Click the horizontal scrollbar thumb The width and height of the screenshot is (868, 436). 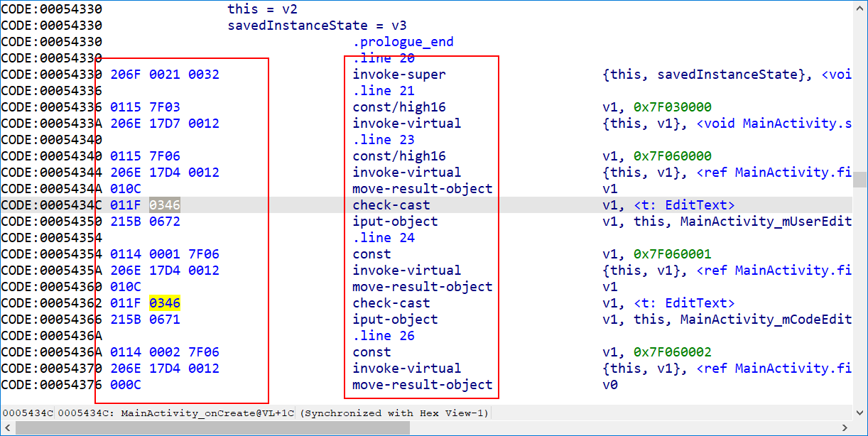tap(213, 427)
